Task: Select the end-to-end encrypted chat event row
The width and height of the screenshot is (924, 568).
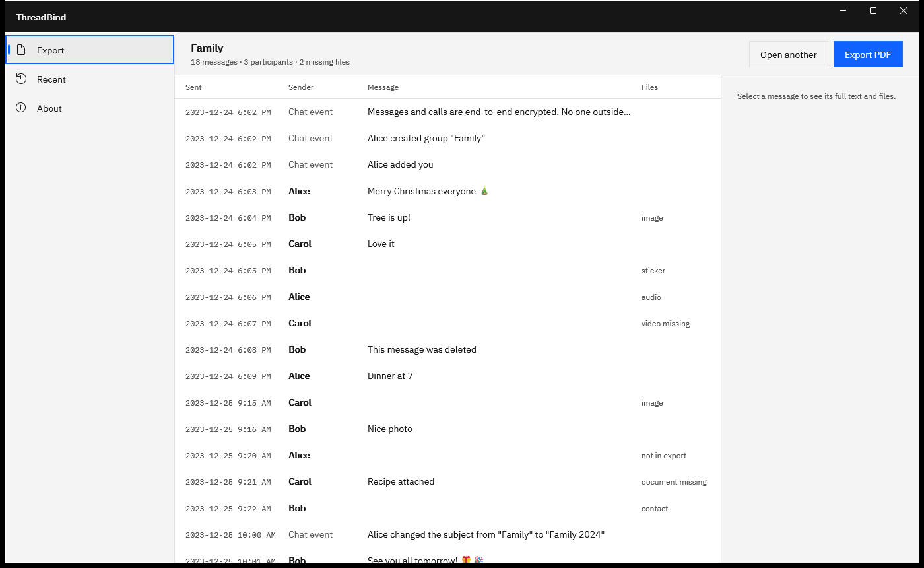Action: coord(447,112)
